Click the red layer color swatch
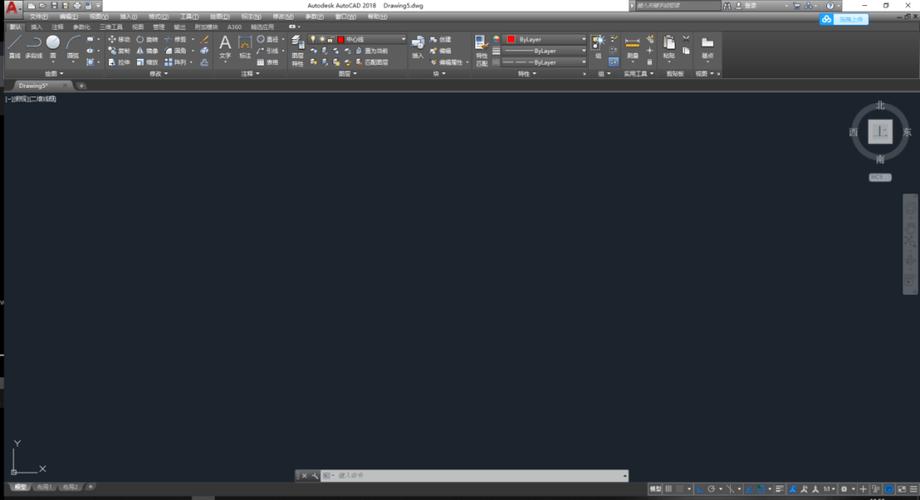This screenshot has width=920, height=500. tap(340, 39)
